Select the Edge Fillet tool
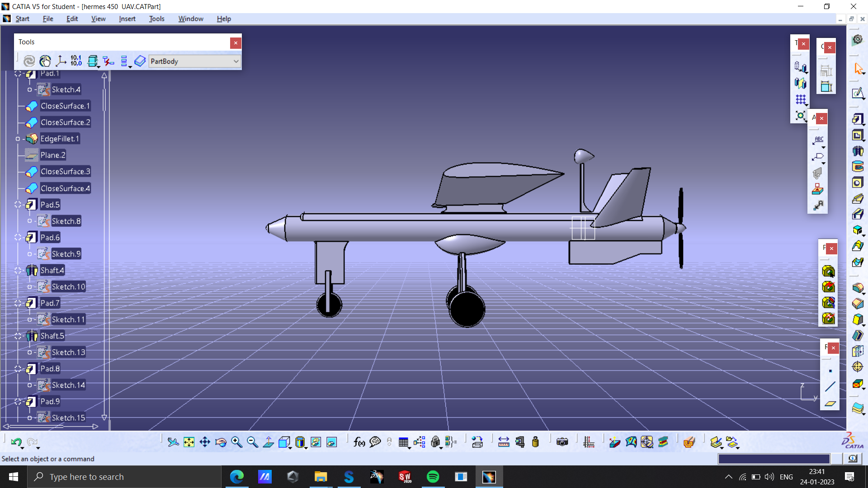 coord(858,288)
